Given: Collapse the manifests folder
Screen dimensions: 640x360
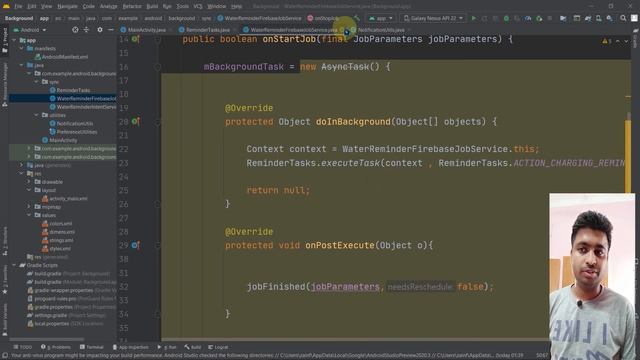Looking at the screenshot, I should click(22, 49).
